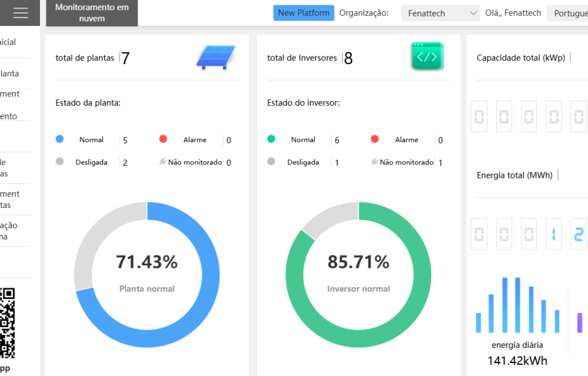Open the Fenattech organization dropdown

(x=440, y=13)
